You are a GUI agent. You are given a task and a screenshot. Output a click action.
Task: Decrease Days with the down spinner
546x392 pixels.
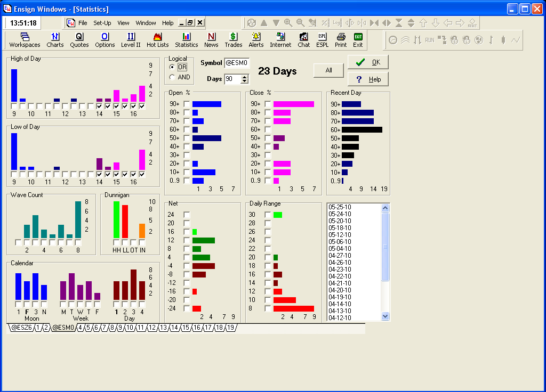(245, 81)
